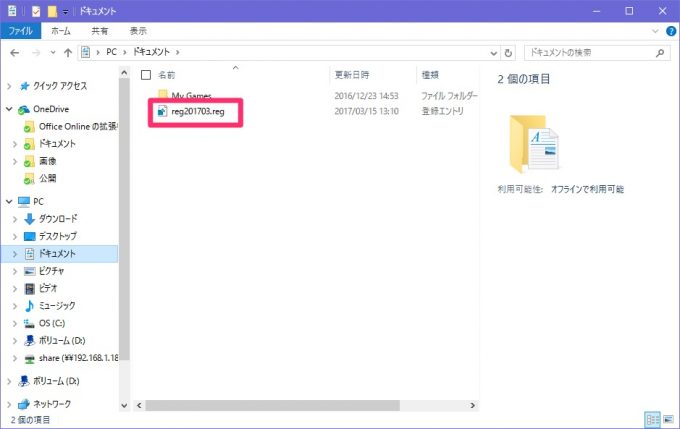Open ピクチャ under PC

pos(51,271)
